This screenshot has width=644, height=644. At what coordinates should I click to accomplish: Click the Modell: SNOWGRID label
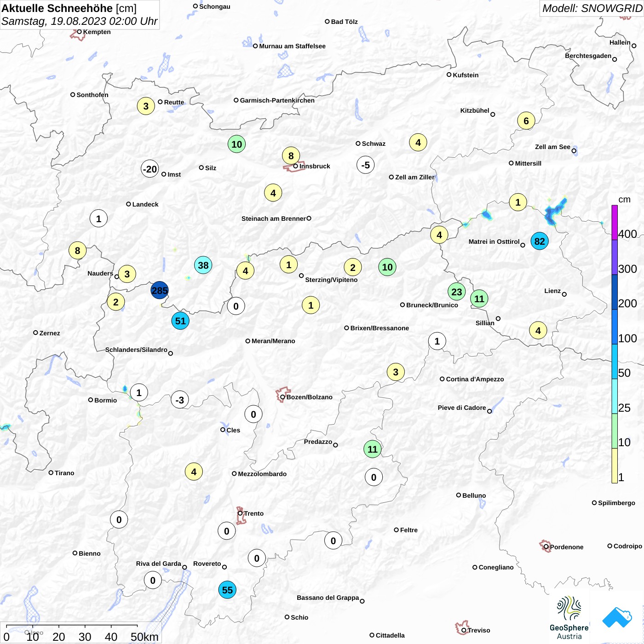[x=592, y=8]
